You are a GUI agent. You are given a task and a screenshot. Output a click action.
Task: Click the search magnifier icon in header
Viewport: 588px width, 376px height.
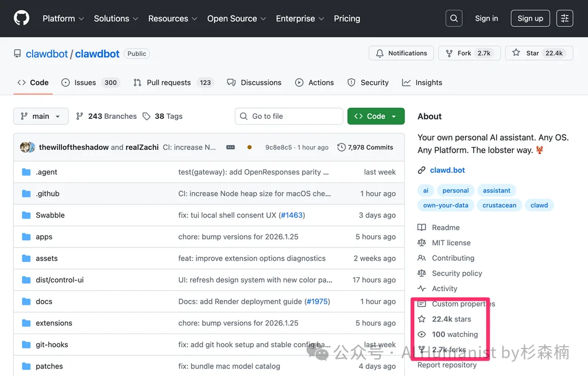pyautogui.click(x=454, y=18)
